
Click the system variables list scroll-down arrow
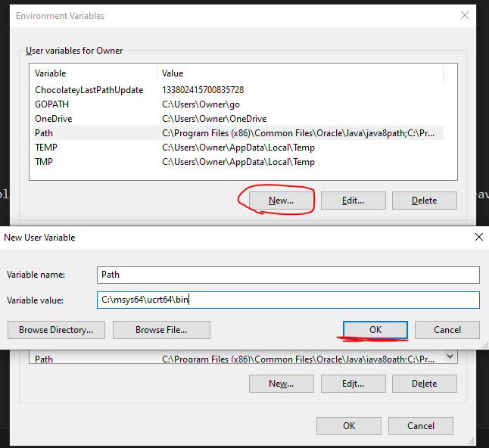(x=451, y=356)
